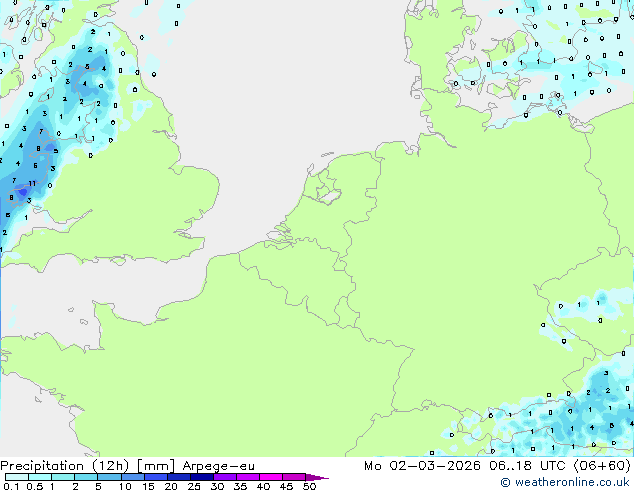Click the '15' legend value
Image resolution: width=634 pixels, height=490 pixels.
coord(148,486)
